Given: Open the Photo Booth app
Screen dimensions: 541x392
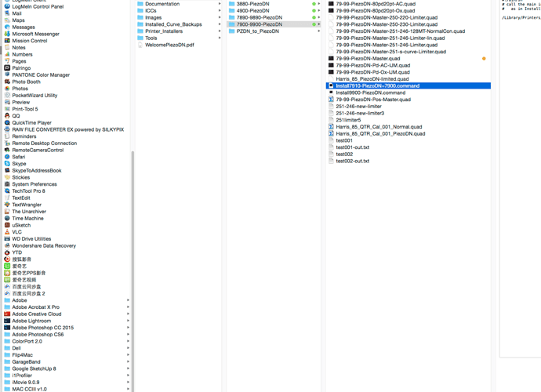Looking at the screenshot, I should point(26,82).
